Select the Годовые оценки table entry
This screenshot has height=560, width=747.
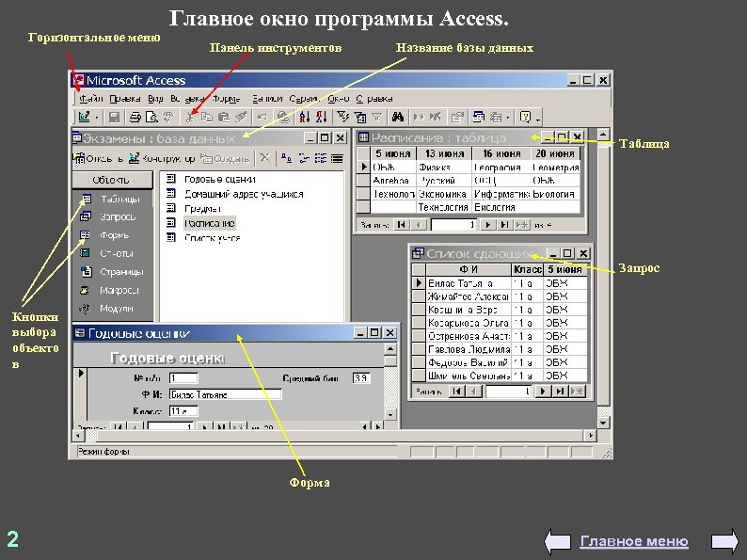pyautogui.click(x=212, y=179)
